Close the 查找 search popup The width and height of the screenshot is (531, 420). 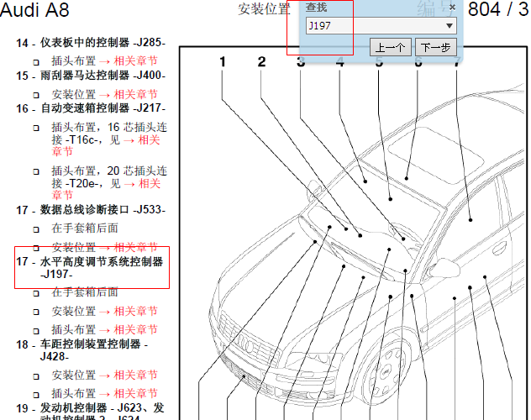click(x=452, y=8)
